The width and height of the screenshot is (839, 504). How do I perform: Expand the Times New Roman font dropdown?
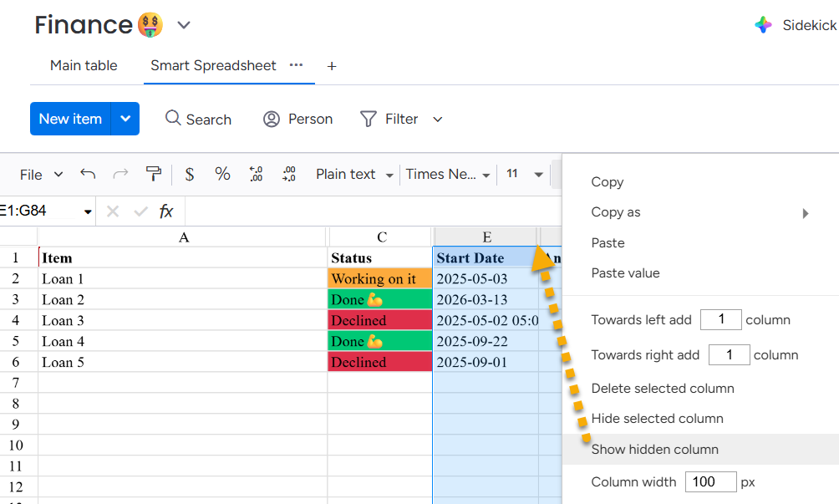click(x=447, y=174)
